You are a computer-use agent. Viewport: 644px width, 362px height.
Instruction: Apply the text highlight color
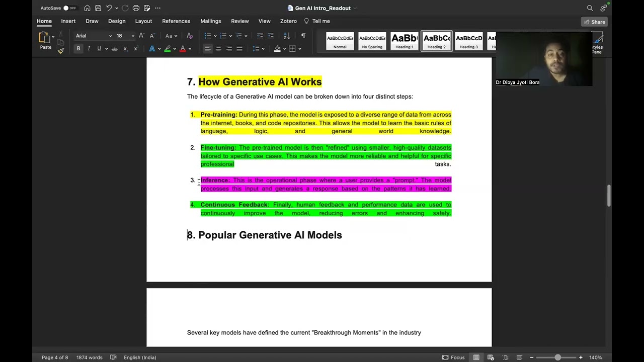[168, 49]
